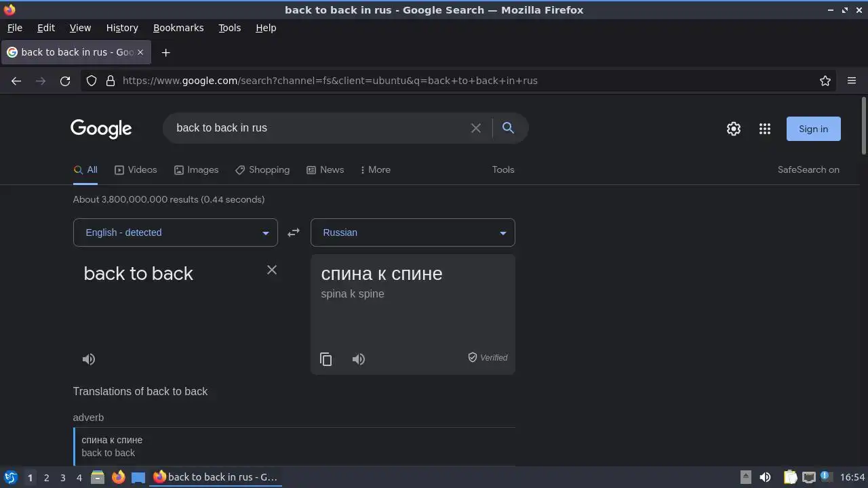Switch to workspace 3 on the taskbar
Image resolution: width=868 pixels, height=488 pixels.
point(62,478)
